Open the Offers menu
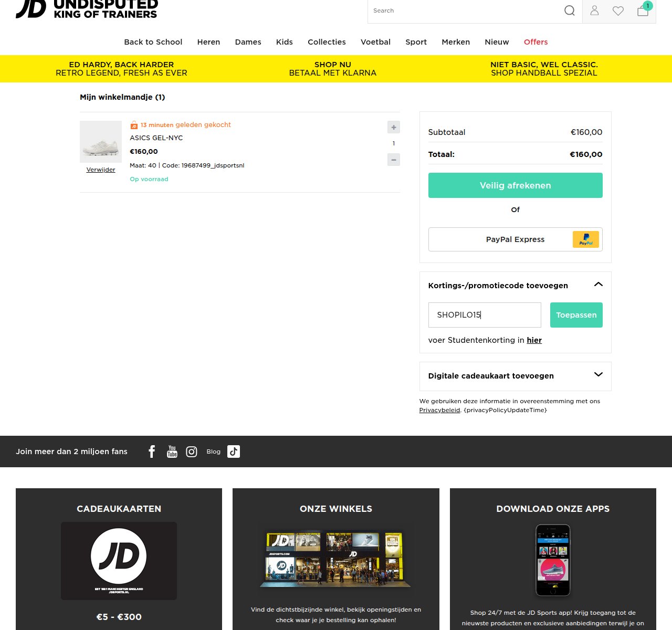This screenshot has height=630, width=672. (535, 42)
